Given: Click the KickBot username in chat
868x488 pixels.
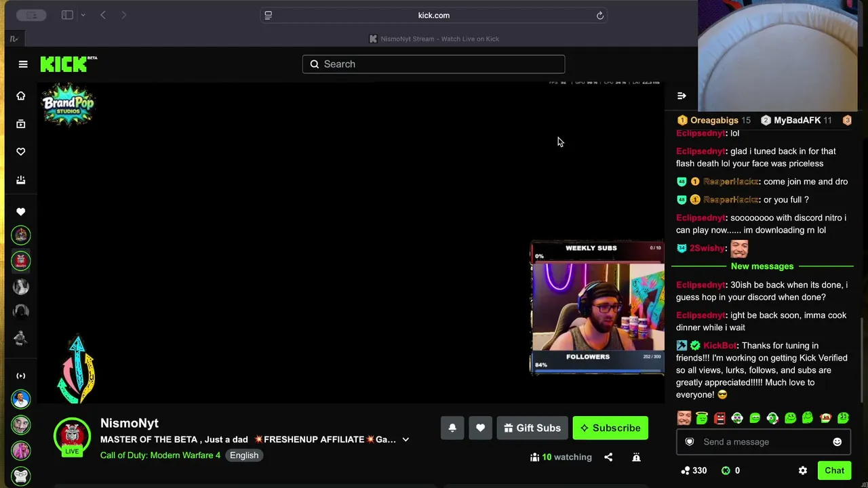Looking at the screenshot, I should pos(719,346).
